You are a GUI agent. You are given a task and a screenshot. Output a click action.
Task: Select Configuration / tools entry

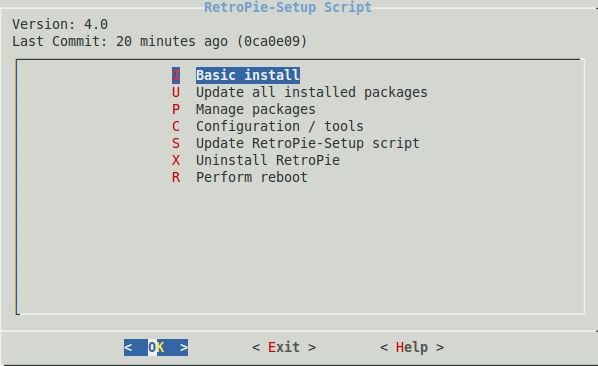[280, 126]
